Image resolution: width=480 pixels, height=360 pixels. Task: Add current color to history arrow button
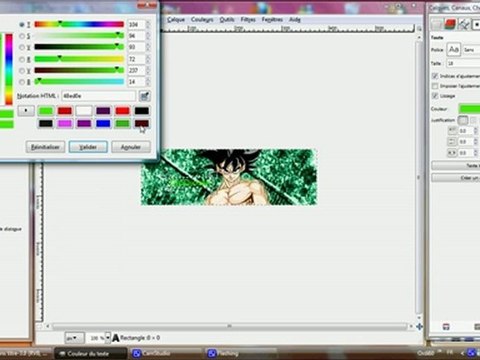(x=26, y=110)
